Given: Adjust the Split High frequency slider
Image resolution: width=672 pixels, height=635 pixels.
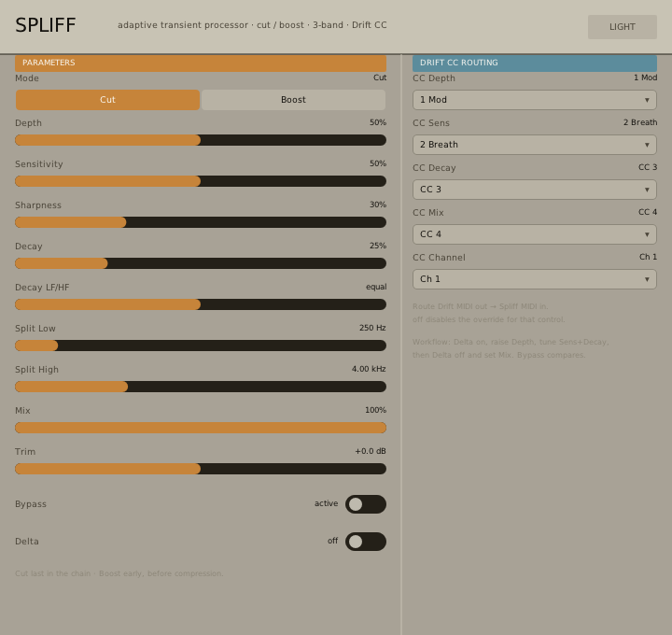Looking at the screenshot, I should point(201,387).
